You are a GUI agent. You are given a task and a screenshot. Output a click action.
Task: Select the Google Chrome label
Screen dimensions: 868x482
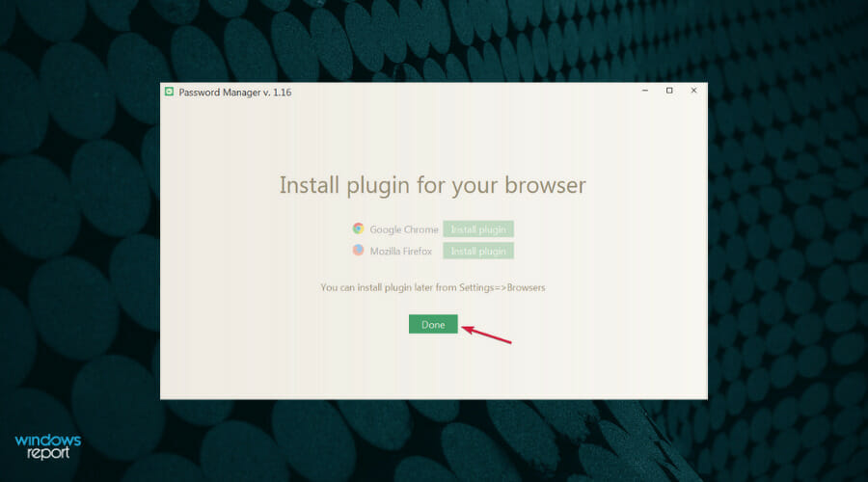403,229
